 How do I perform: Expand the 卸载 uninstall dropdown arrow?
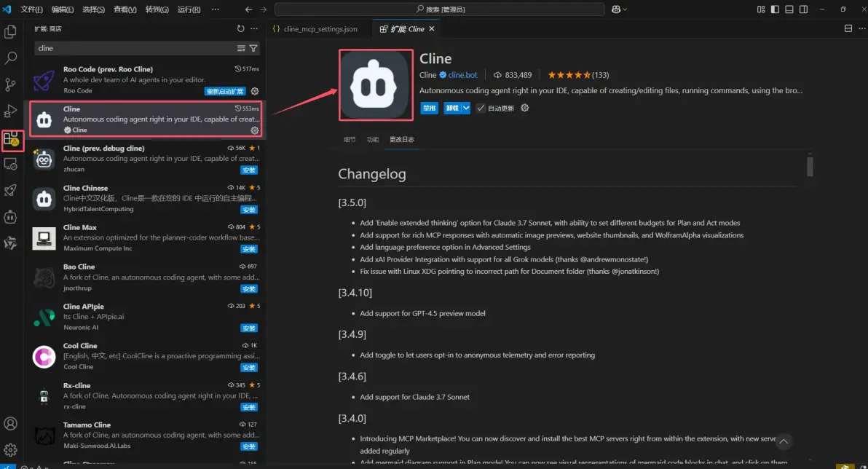coord(466,108)
